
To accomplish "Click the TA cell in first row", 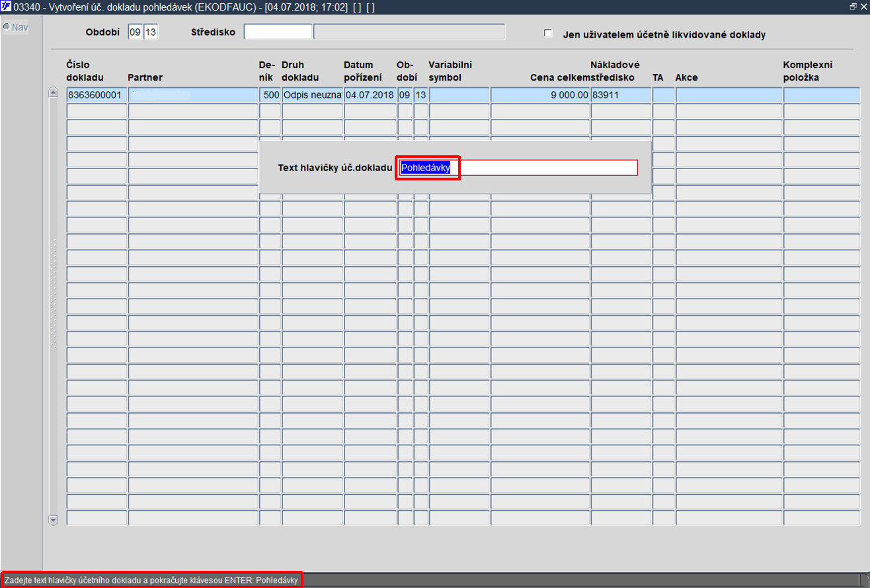I will click(x=664, y=95).
